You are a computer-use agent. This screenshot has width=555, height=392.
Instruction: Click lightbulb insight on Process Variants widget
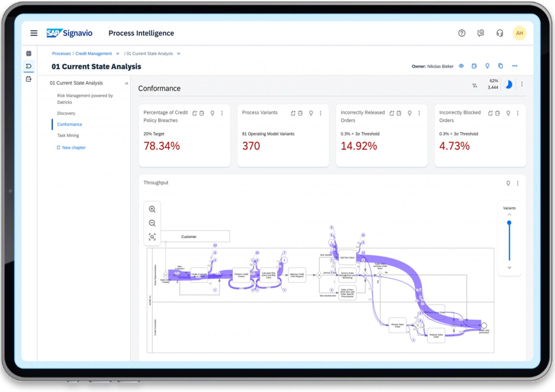click(311, 113)
